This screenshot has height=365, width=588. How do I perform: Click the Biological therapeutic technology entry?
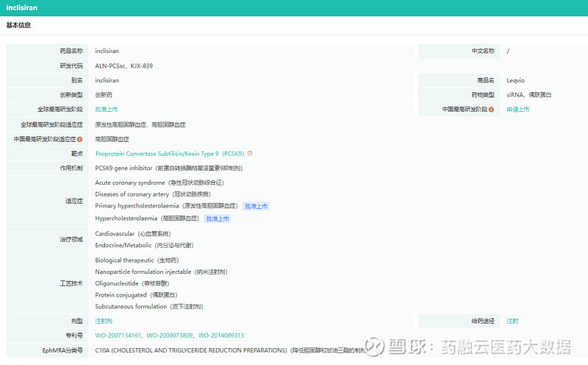tap(137, 261)
